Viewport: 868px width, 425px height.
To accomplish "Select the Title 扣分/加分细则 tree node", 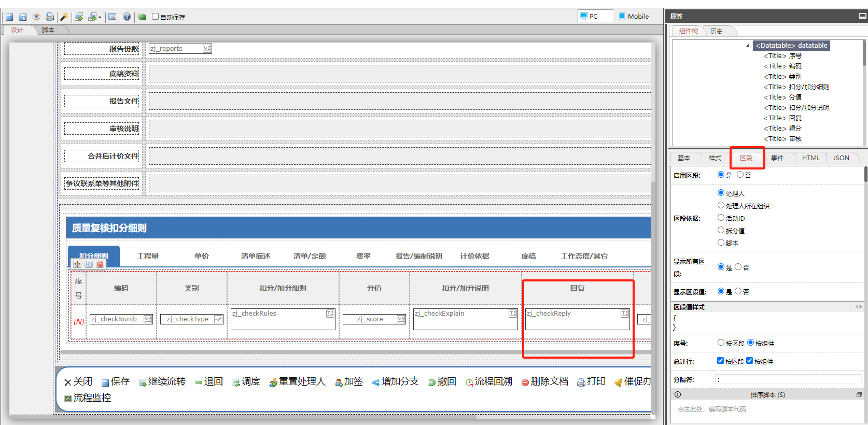I will point(796,87).
